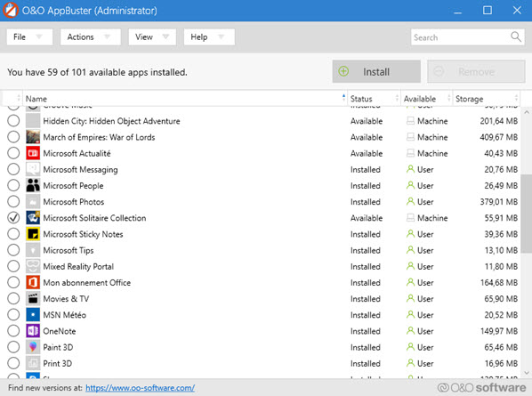The image size is (532, 396).
Task: Click the MSN Météo app icon
Action: pyautogui.click(x=33, y=315)
